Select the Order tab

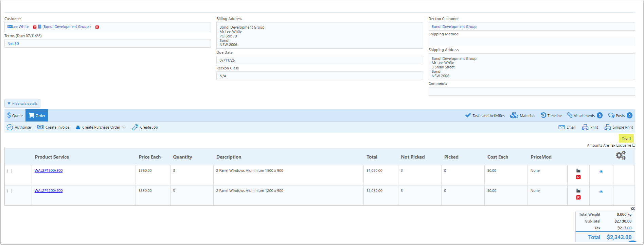coord(37,115)
